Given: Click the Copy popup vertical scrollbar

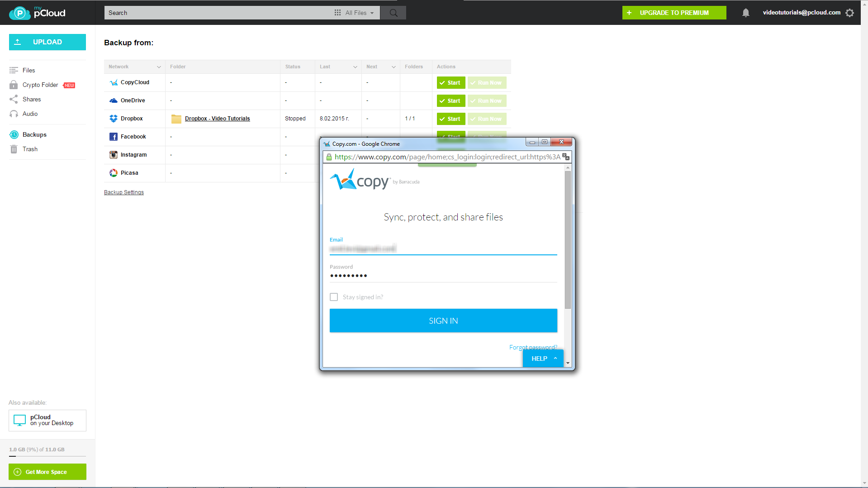Looking at the screenshot, I should 568,240.
